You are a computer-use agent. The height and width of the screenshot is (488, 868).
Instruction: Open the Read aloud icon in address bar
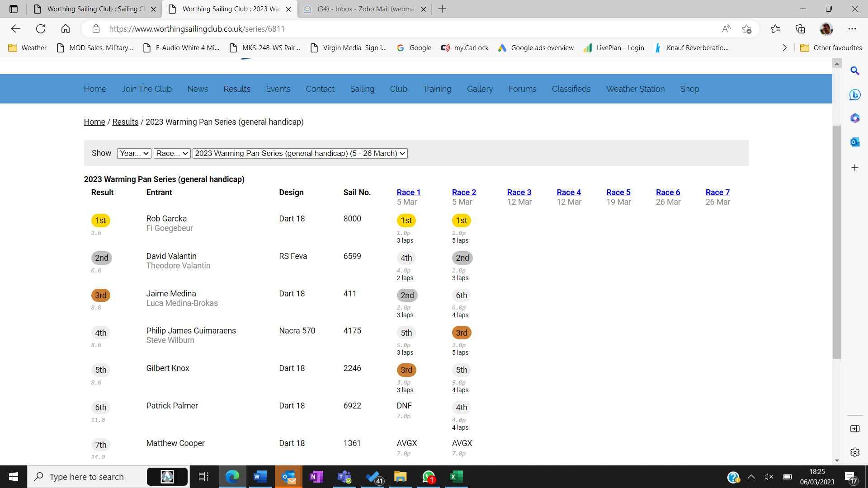coord(726,29)
